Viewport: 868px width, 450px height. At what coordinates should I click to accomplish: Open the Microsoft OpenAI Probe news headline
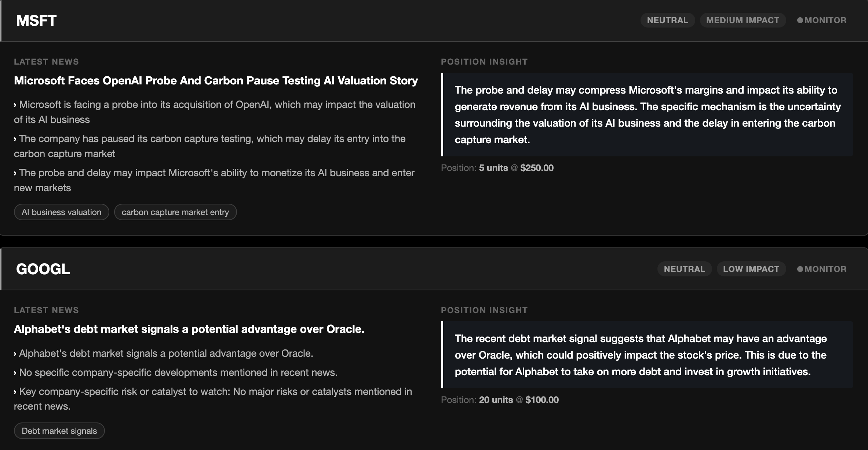[216, 81]
